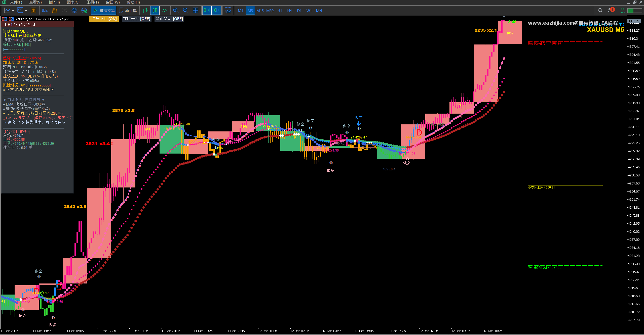Click the search magnifier icon
This screenshot has width=644, height=335.
coord(600,11)
